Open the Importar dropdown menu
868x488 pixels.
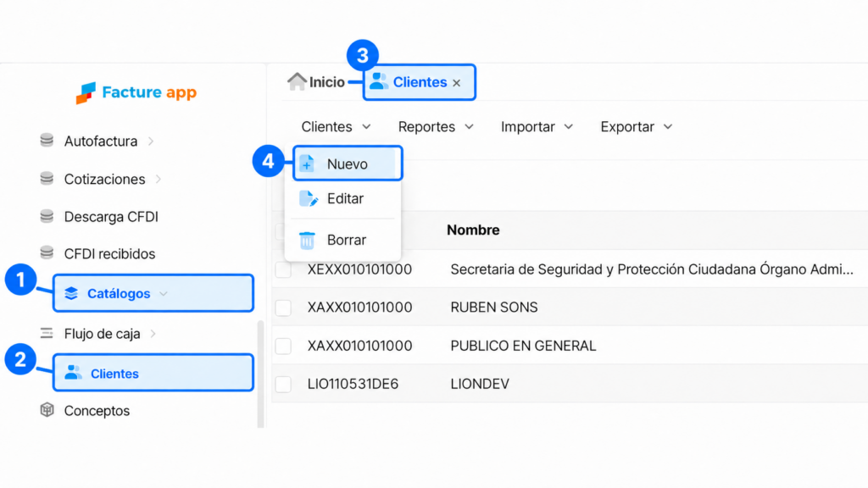coord(537,127)
